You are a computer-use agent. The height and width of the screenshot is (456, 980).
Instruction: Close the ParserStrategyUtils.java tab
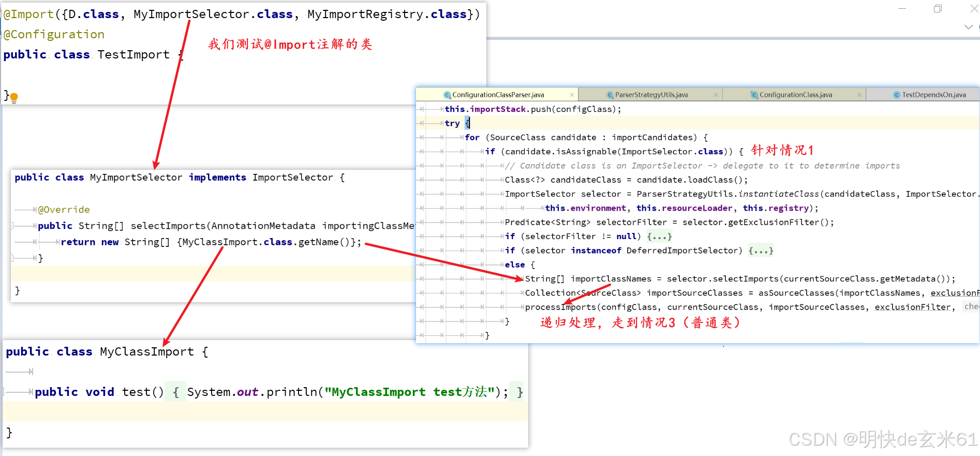point(716,95)
